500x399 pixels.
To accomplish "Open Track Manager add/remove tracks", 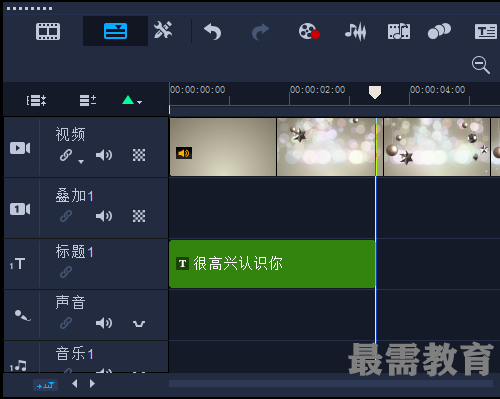I will click(88, 100).
